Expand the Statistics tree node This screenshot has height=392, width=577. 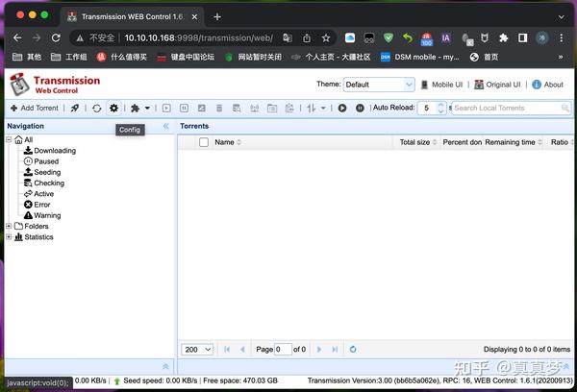coord(9,236)
